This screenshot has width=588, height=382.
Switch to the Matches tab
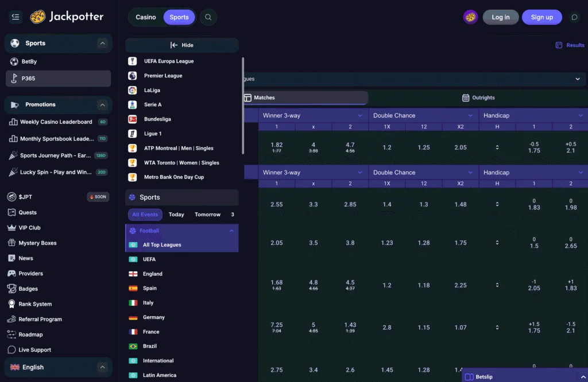305,98
